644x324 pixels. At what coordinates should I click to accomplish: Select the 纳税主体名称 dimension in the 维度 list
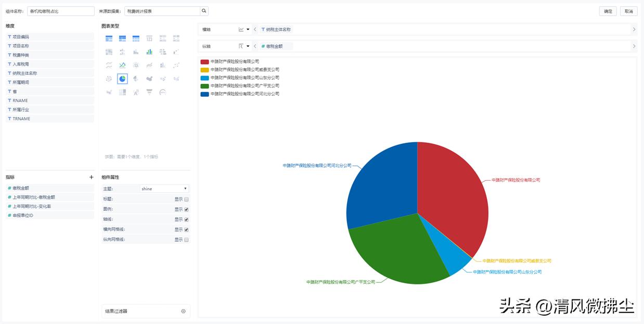[50, 73]
